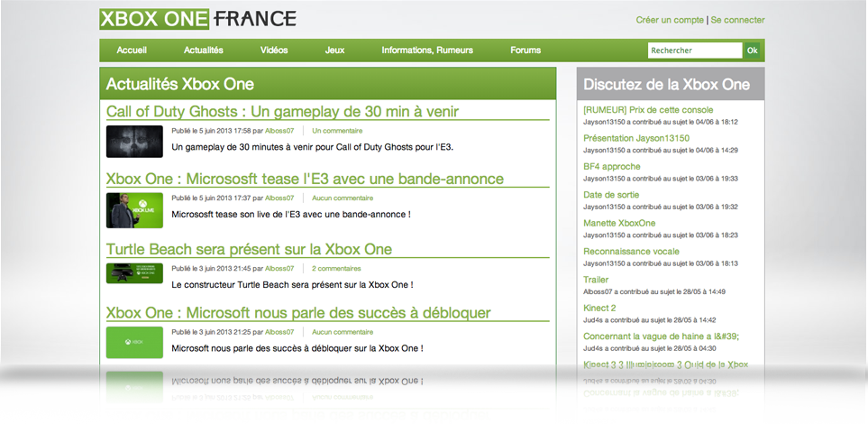
Task: Click the Xbox Live presenter thumbnail
Action: (x=134, y=210)
